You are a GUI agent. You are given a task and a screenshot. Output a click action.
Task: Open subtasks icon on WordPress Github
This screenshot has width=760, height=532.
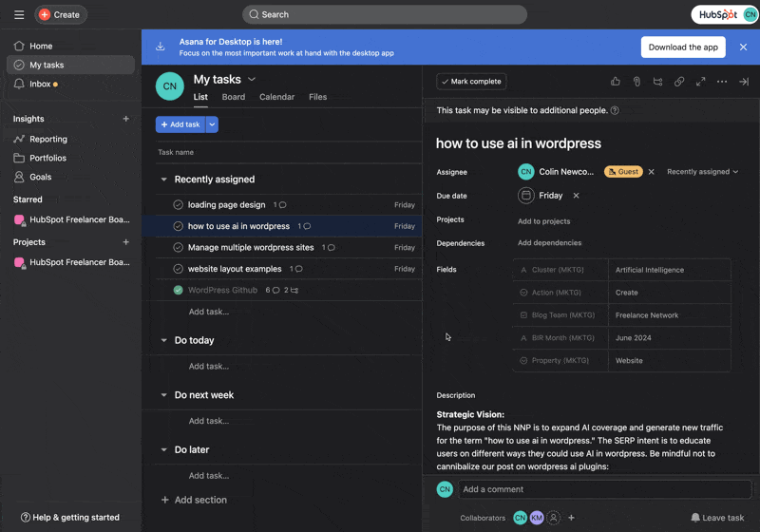pyautogui.click(x=292, y=291)
